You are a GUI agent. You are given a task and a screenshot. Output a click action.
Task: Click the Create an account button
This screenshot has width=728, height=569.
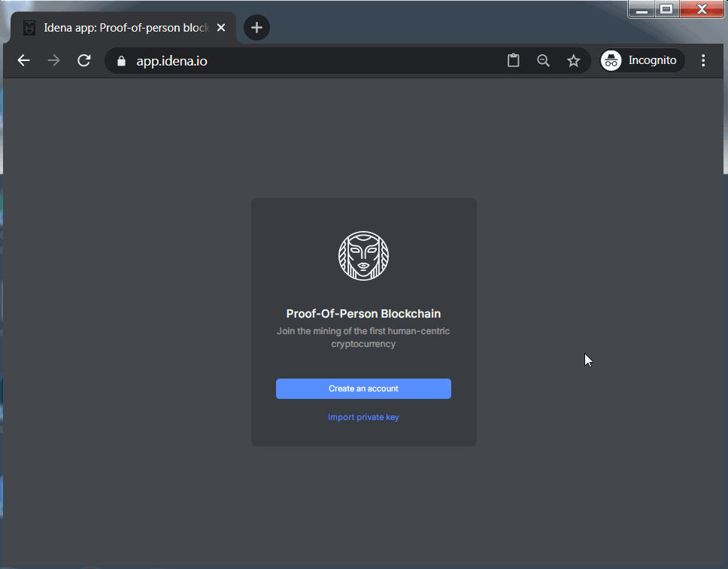pos(363,389)
